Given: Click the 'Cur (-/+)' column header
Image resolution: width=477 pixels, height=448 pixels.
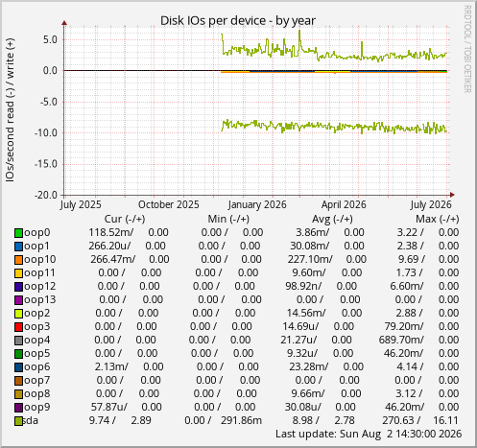Looking at the screenshot, I should 125,219.
